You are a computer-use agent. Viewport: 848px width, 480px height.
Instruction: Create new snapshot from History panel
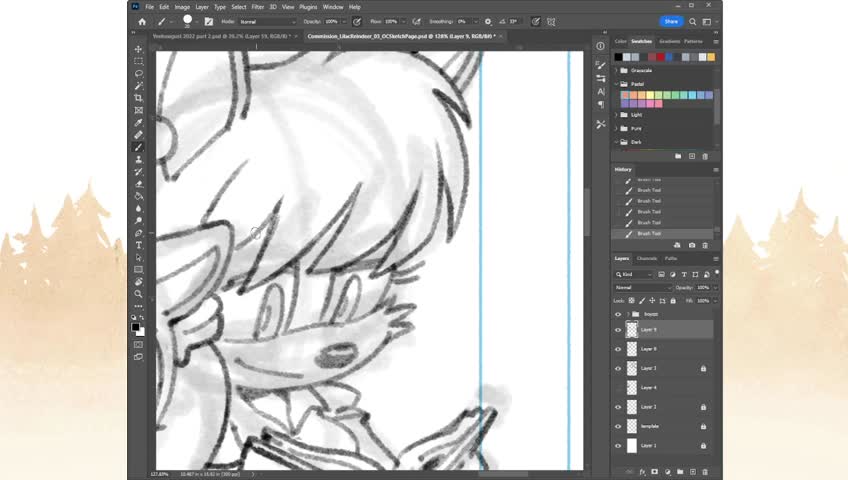click(x=691, y=245)
